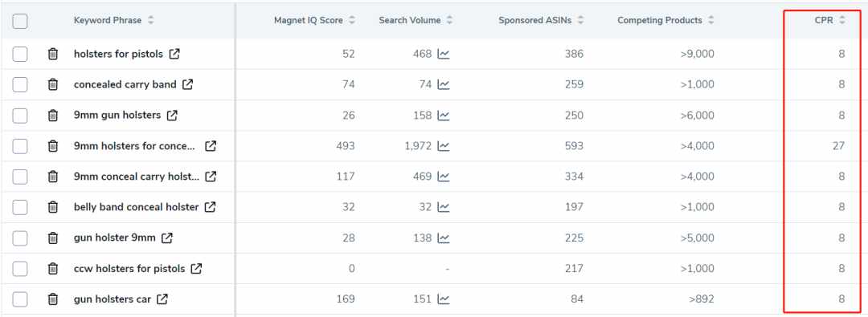Open 'concealed carry band' in external link
Image resolution: width=868 pixels, height=317 pixels.
tap(188, 84)
